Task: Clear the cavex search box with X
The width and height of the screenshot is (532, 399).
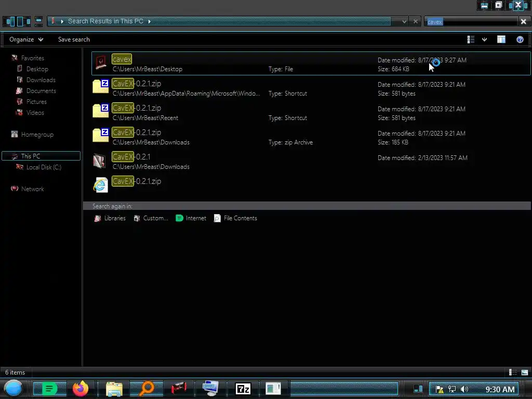Action: tap(524, 22)
